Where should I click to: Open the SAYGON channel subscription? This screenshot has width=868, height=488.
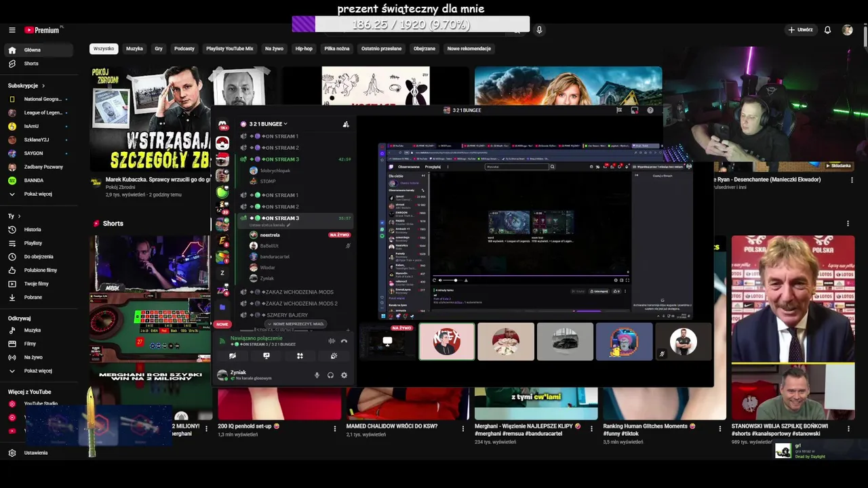[39, 153]
